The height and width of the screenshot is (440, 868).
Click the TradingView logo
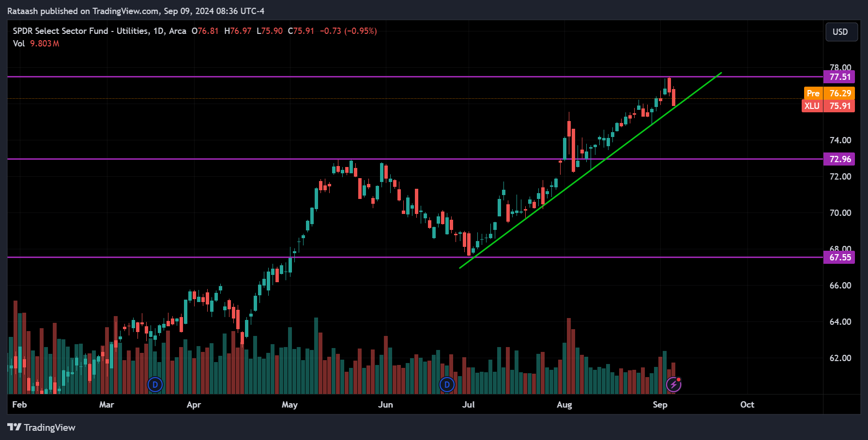[x=42, y=427]
